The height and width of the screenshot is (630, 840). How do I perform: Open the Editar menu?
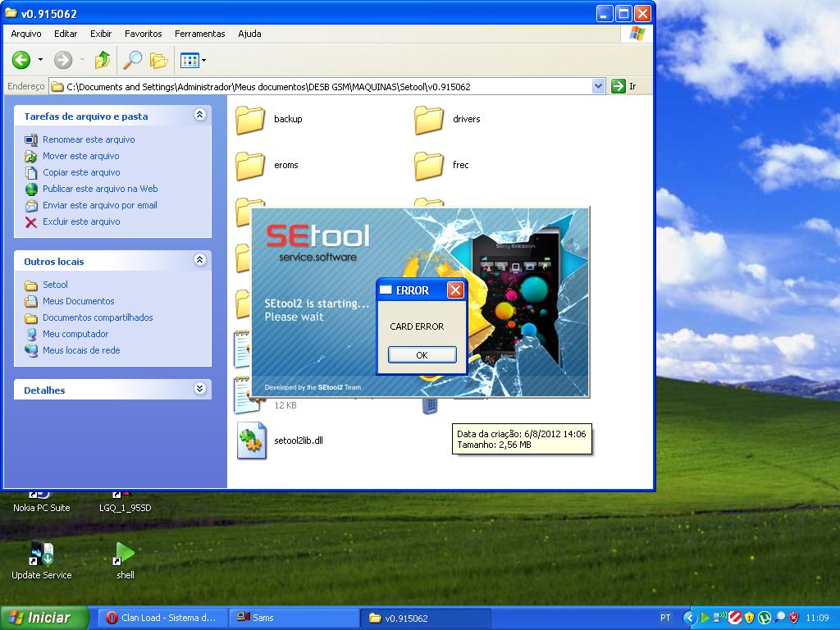point(66,34)
